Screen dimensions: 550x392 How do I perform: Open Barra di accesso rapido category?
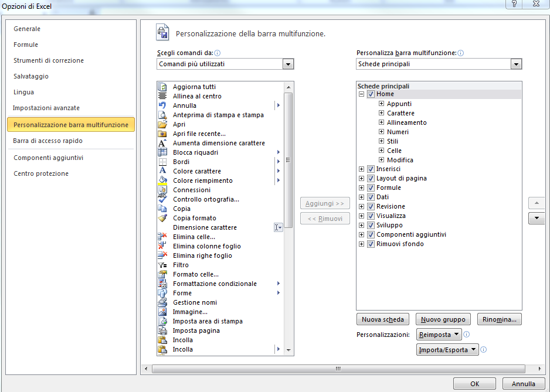[x=47, y=141]
